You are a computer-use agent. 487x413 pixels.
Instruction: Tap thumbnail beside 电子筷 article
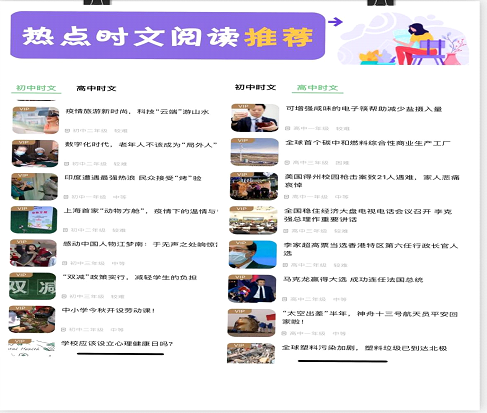click(x=255, y=118)
